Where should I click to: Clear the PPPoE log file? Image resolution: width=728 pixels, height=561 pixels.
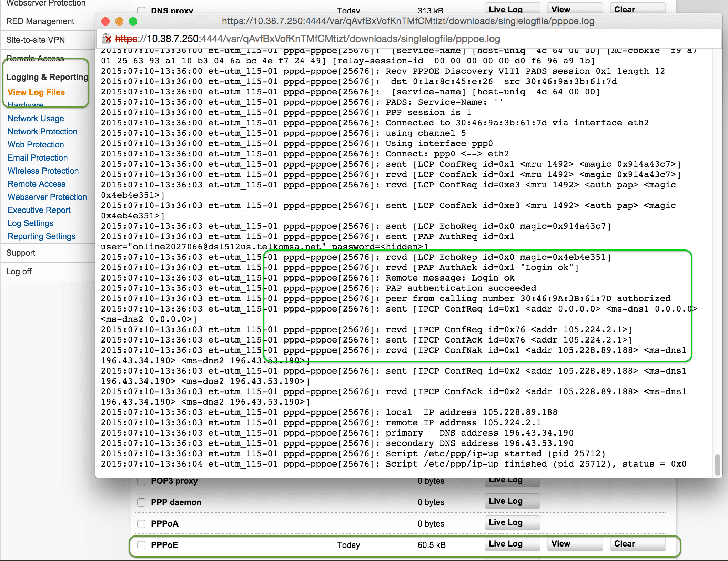tap(638, 544)
